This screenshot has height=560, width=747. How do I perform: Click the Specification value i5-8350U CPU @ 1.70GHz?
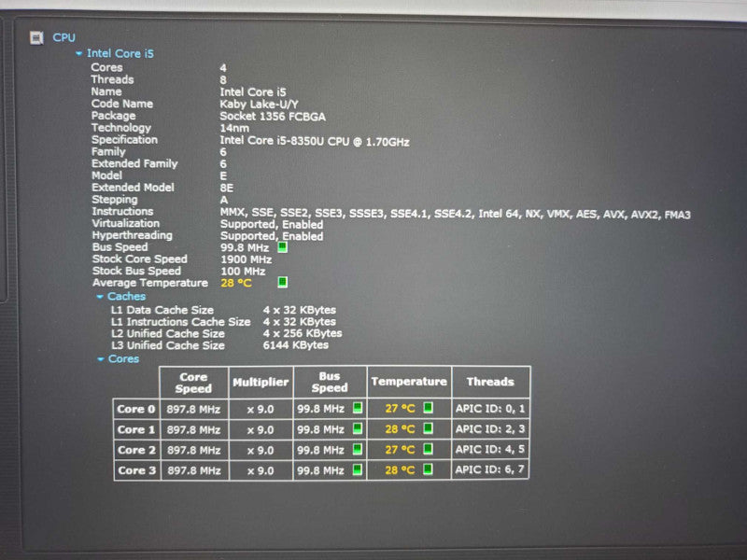pos(315,142)
